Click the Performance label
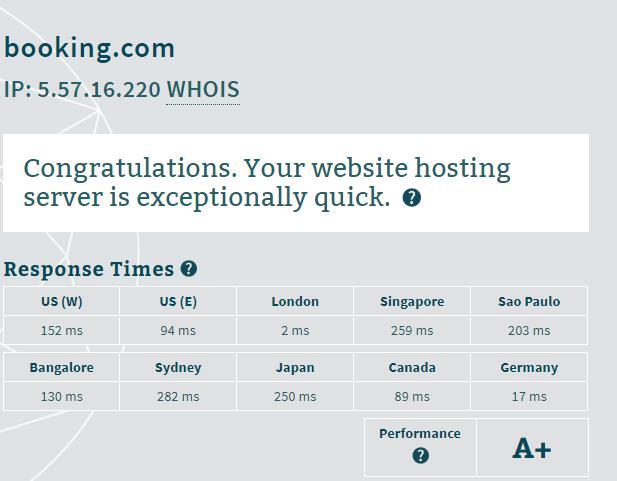Viewport: 617px width, 481px height. tap(420, 434)
